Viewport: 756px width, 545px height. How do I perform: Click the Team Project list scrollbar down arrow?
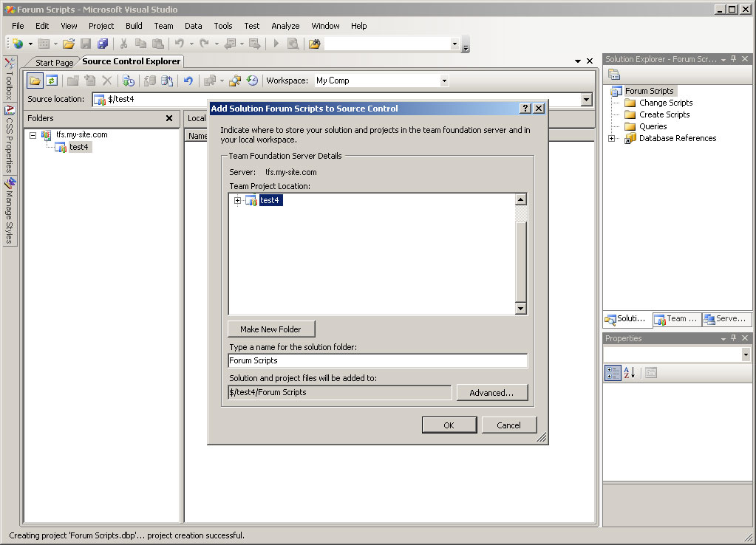tap(521, 309)
